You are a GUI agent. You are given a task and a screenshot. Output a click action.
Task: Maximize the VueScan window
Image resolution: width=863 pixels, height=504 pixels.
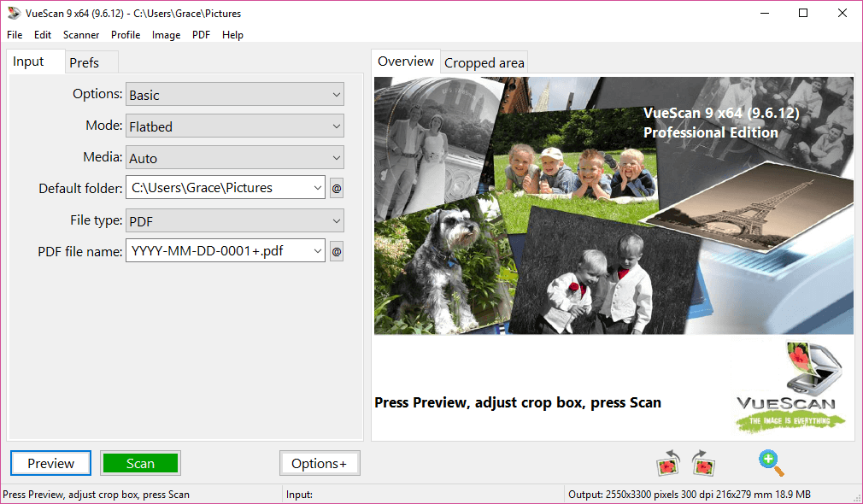803,13
